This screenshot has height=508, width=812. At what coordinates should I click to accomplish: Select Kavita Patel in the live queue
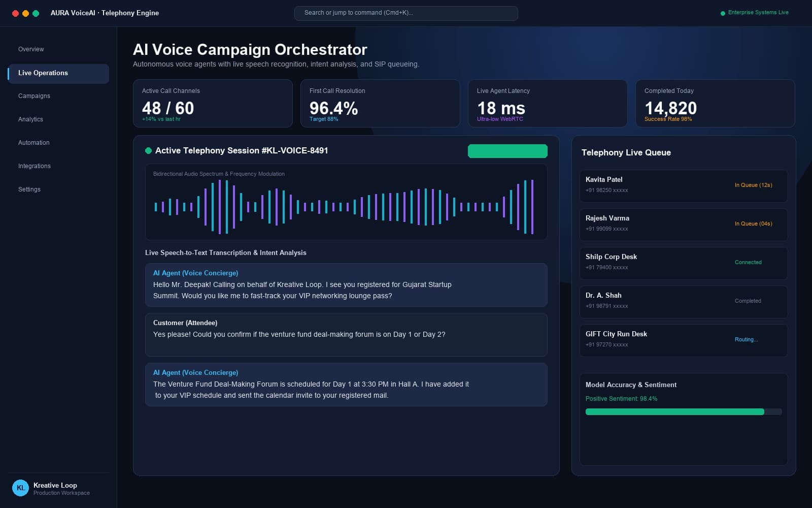(684, 186)
